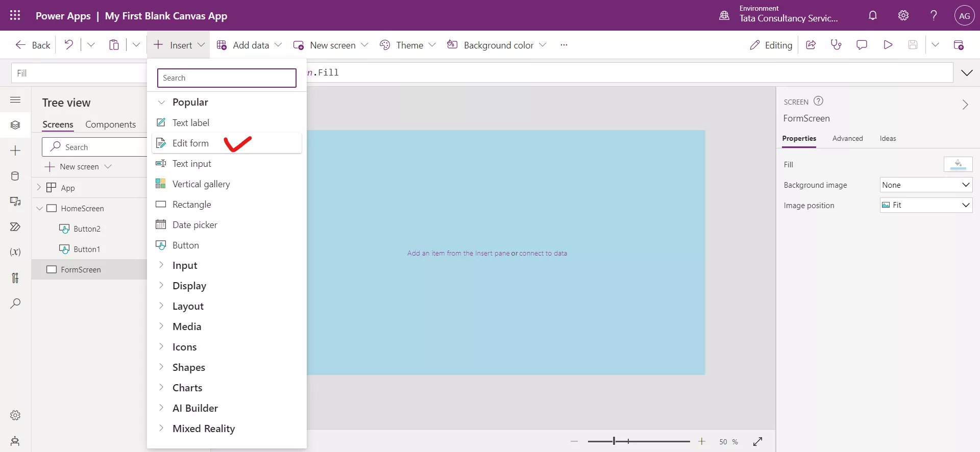Screen dimensions: 980x452
Task: Insert a Date picker control
Action: coord(227,224)
